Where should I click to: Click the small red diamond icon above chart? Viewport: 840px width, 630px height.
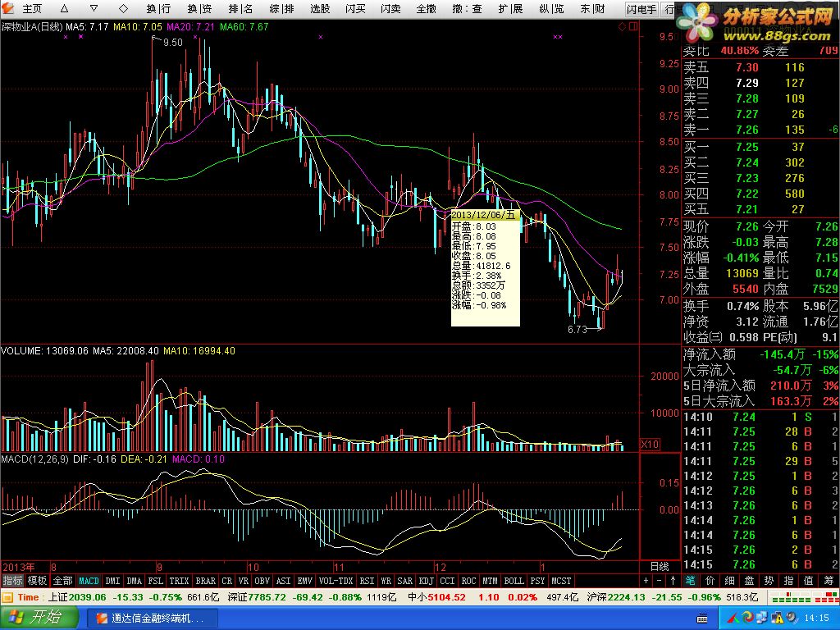coord(623,26)
